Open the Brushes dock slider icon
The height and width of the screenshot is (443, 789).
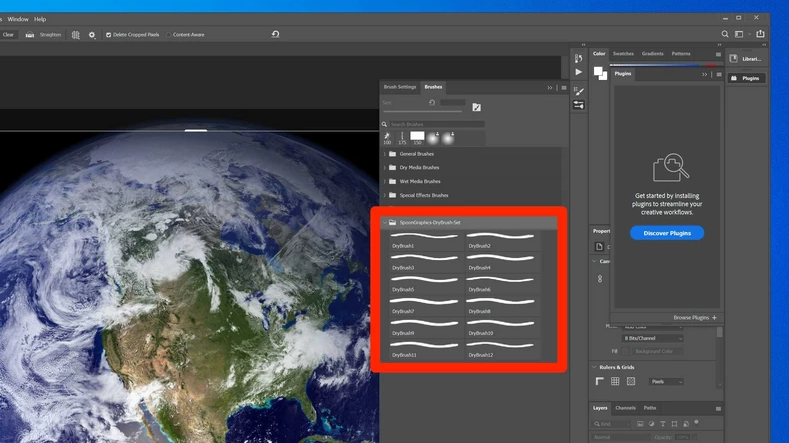(579, 105)
